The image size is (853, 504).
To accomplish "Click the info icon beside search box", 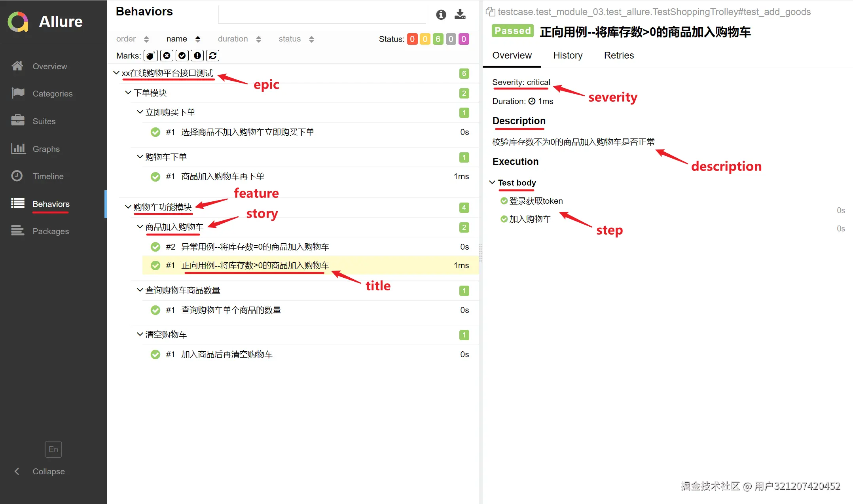I will pyautogui.click(x=441, y=15).
